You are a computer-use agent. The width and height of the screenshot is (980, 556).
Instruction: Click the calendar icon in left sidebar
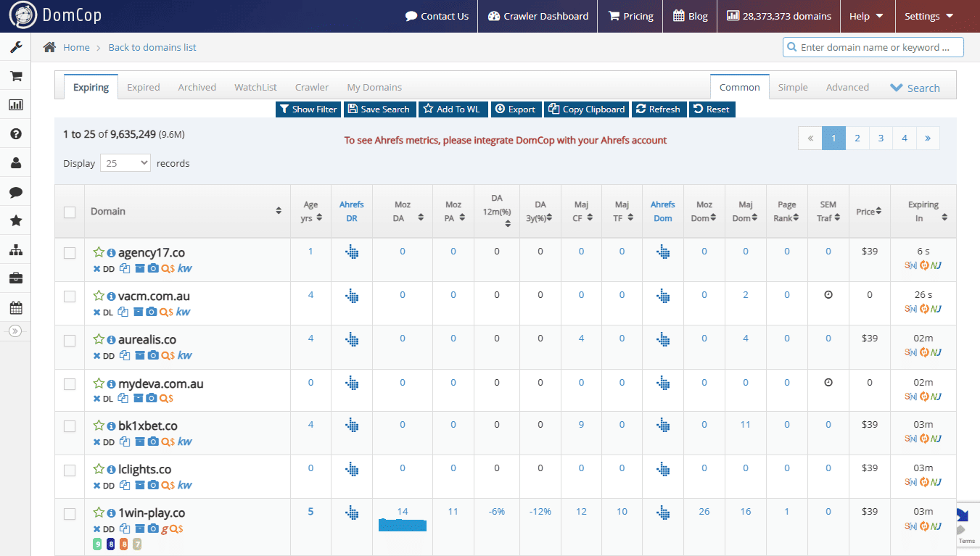tap(15, 307)
